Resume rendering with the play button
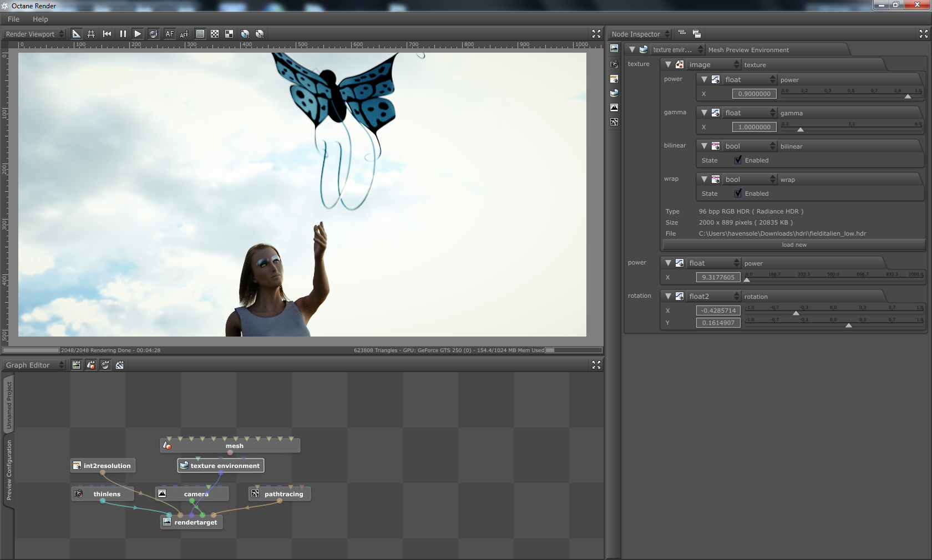 tap(138, 34)
